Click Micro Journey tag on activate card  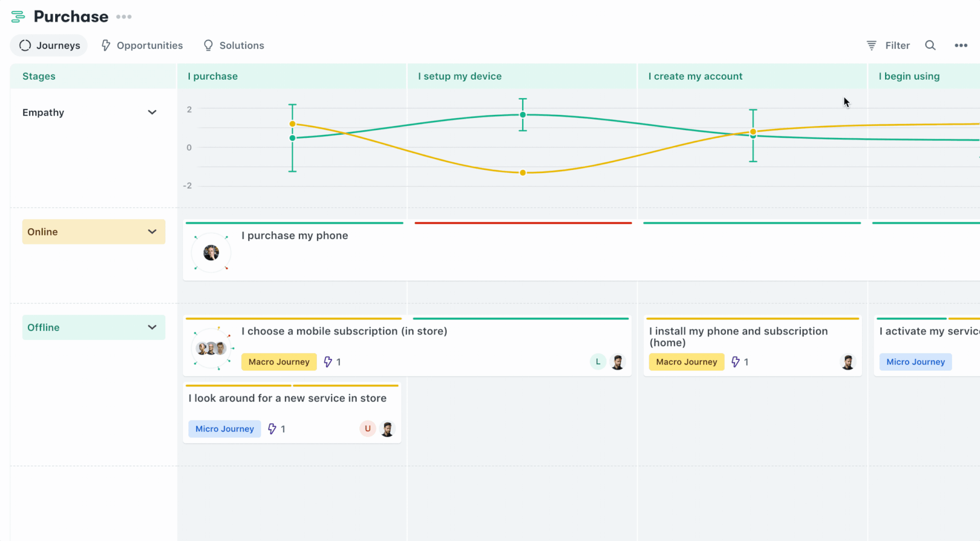point(916,362)
